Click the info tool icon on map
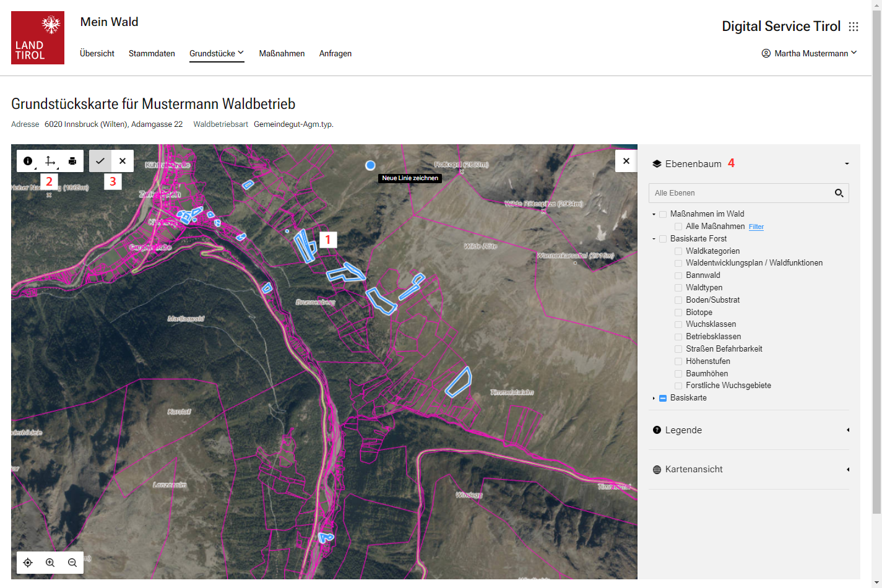The height and width of the screenshot is (588, 882). pos(28,161)
